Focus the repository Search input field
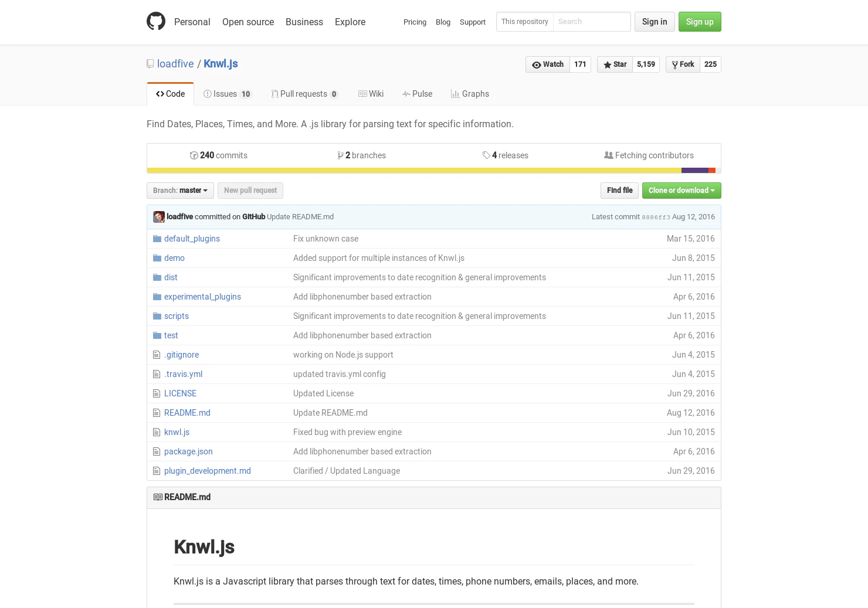 click(x=592, y=22)
